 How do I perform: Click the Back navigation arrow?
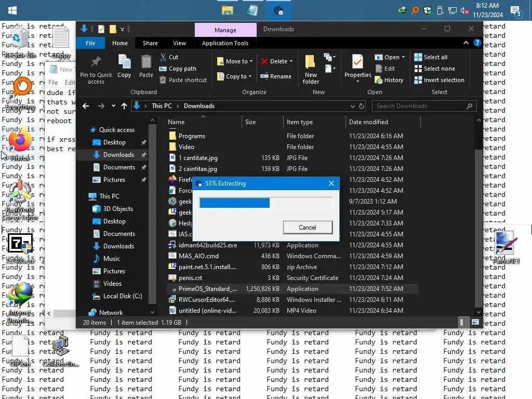tap(86, 106)
